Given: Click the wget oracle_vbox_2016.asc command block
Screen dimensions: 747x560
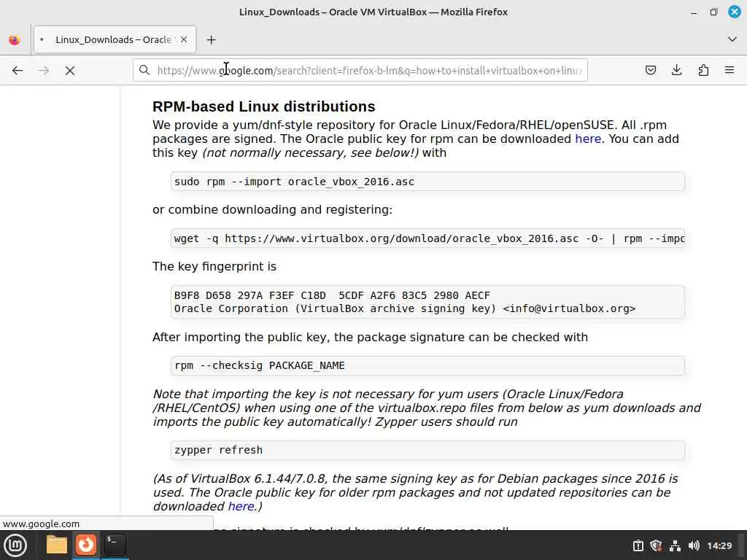Looking at the screenshot, I should [427, 238].
